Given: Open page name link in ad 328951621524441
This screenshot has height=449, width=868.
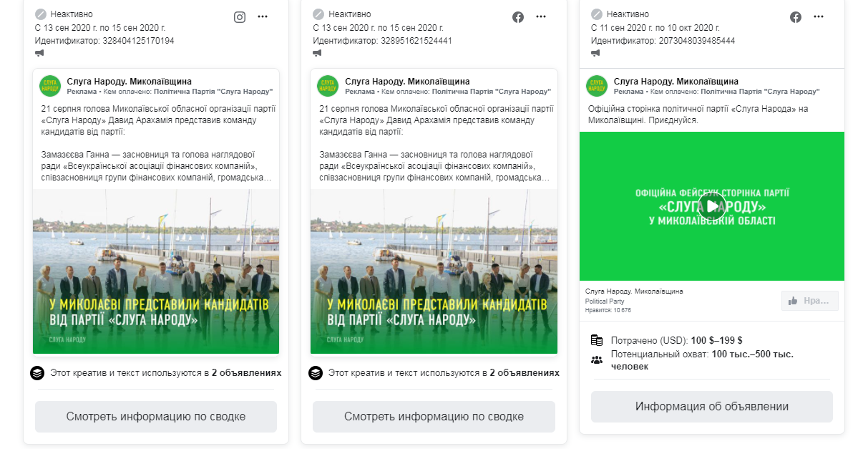Looking at the screenshot, I should (x=407, y=82).
